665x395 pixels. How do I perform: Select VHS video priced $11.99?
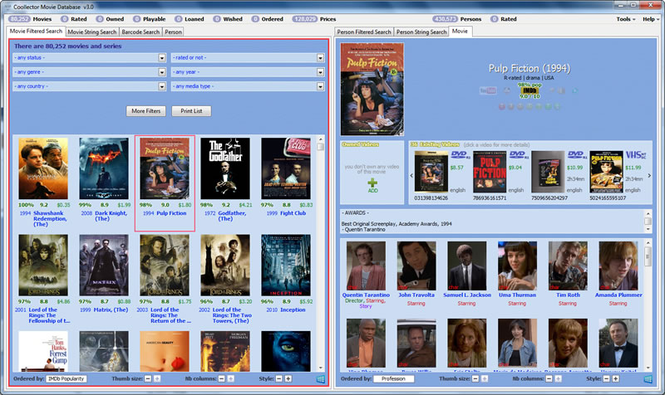(606, 172)
